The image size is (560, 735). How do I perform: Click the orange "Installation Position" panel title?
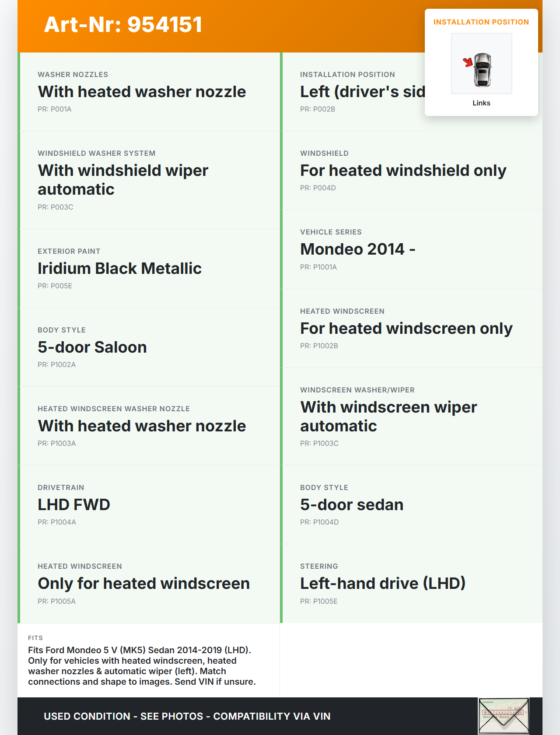(481, 22)
